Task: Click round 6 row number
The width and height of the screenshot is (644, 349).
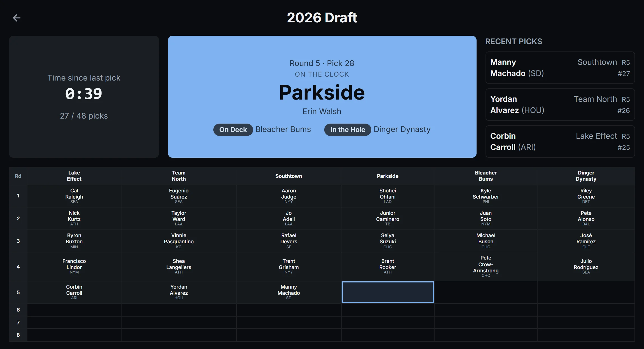Action: [18, 310]
